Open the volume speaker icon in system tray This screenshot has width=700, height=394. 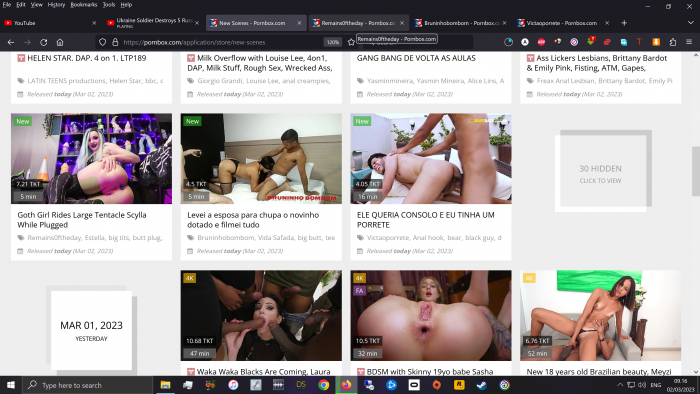point(642,385)
